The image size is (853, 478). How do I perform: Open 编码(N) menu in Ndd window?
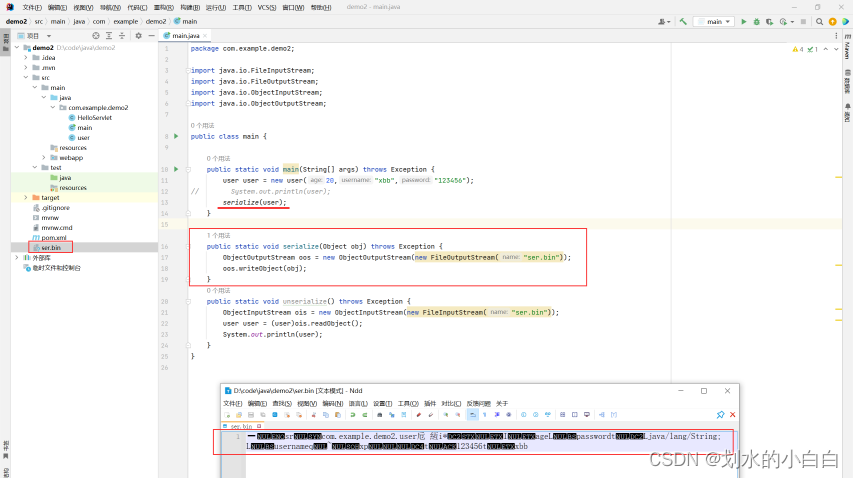[332, 403]
